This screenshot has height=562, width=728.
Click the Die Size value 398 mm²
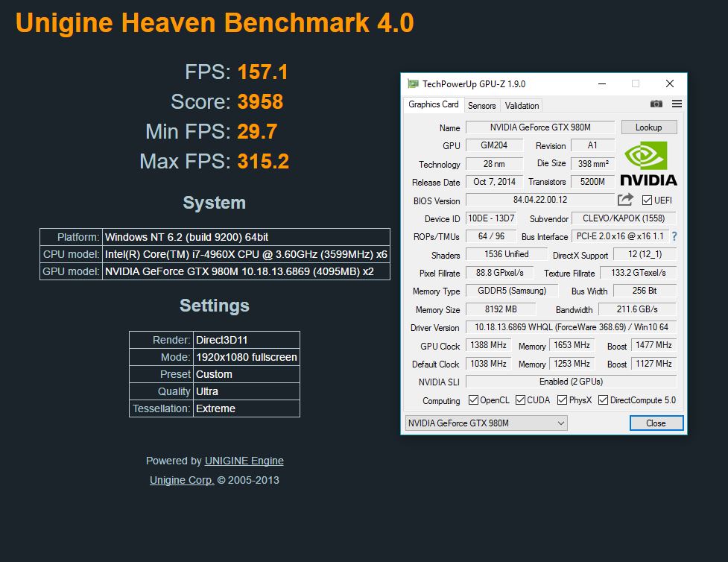coord(593,163)
